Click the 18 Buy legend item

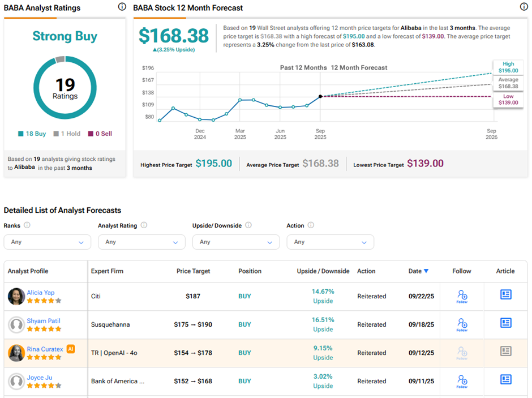pyautogui.click(x=32, y=134)
